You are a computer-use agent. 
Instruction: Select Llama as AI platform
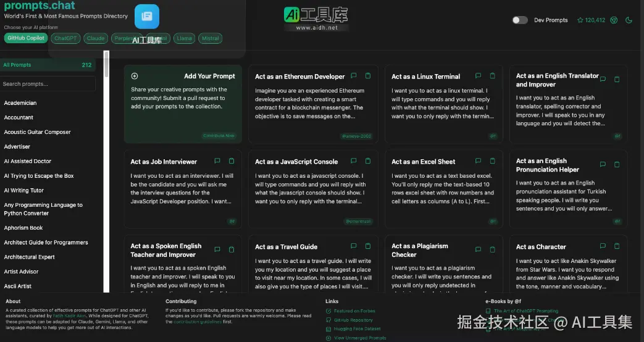(x=185, y=38)
